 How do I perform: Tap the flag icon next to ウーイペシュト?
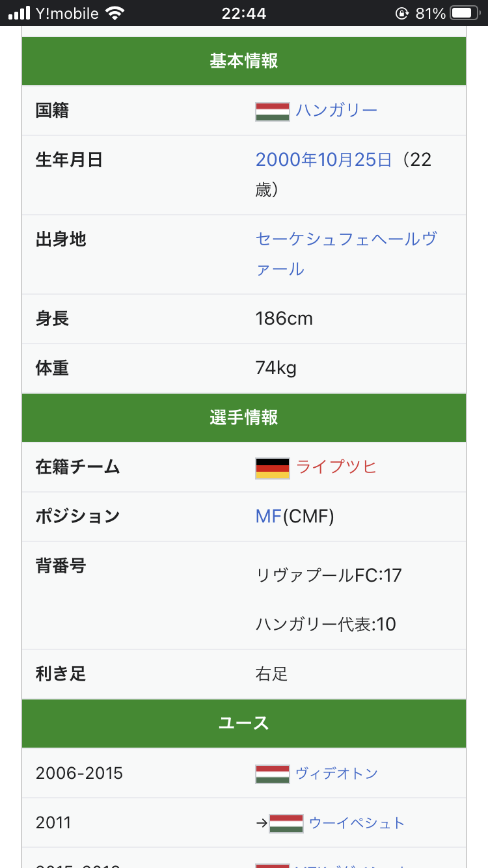[286, 823]
